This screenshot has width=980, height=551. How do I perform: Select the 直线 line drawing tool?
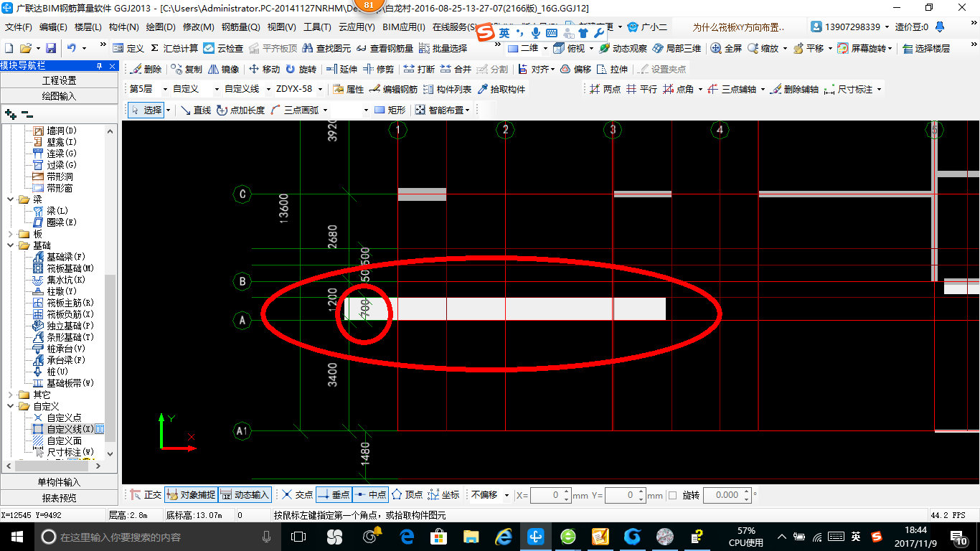[x=195, y=110]
